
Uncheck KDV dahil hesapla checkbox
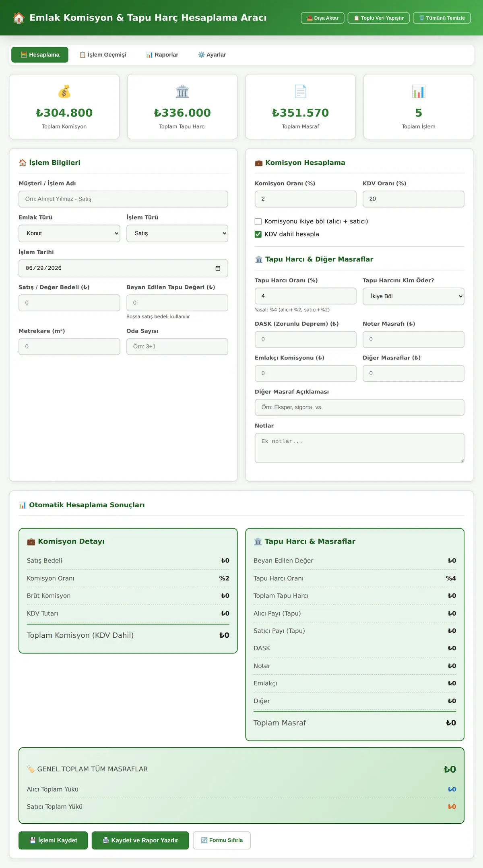(258, 234)
